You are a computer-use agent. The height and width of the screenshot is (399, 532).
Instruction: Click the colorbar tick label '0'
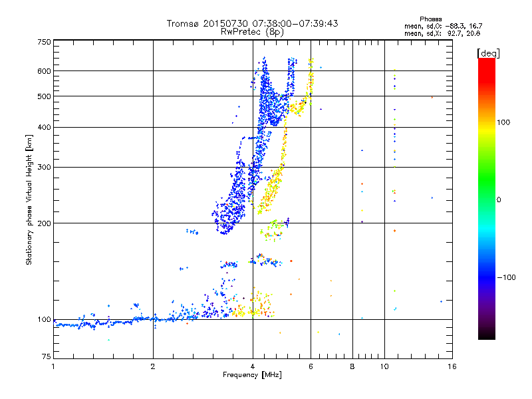[x=499, y=200]
